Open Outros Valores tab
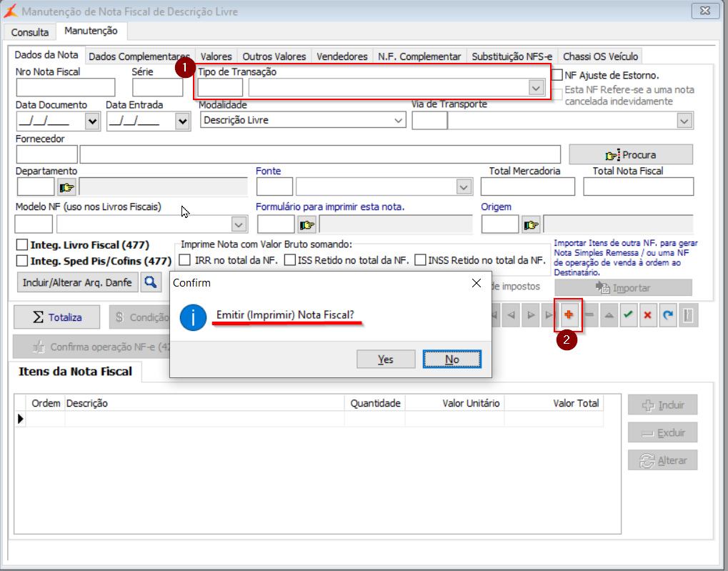The image size is (728, 571). pyautogui.click(x=274, y=56)
